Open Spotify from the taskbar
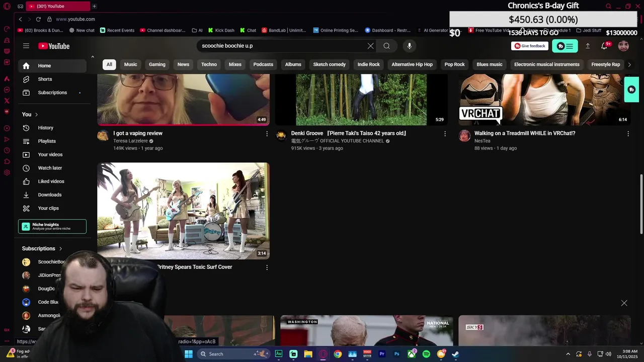 pos(426,354)
